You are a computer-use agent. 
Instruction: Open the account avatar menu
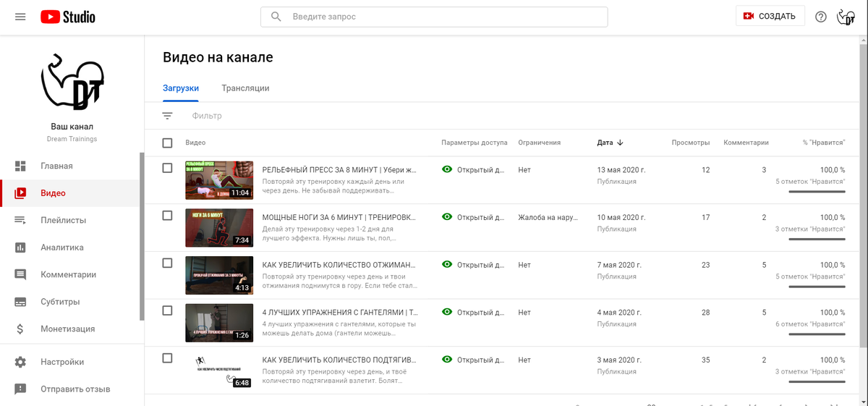[846, 17]
